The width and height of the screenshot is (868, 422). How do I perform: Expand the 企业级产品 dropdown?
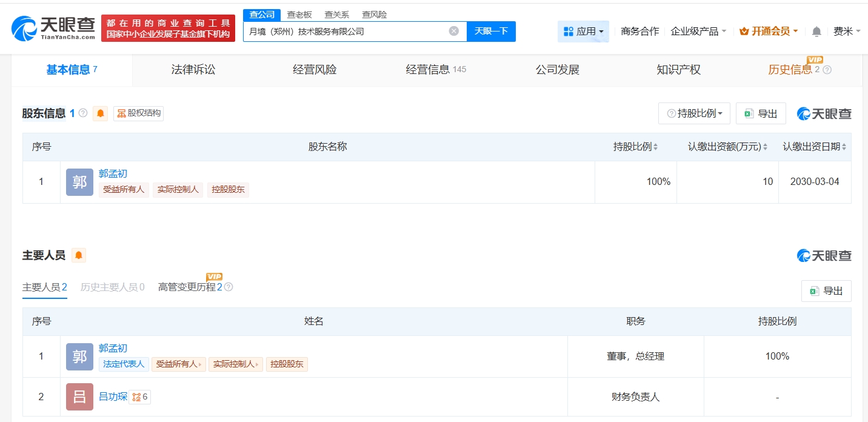pyautogui.click(x=698, y=32)
